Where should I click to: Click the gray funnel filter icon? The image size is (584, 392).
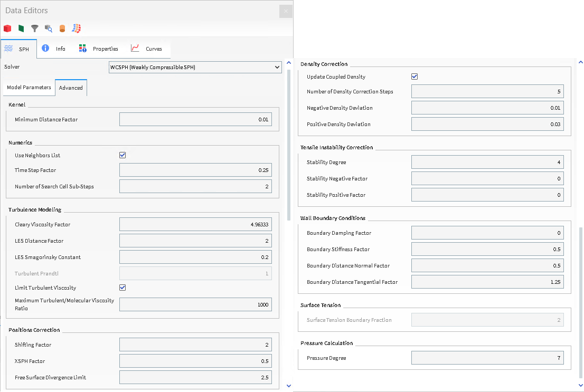(x=35, y=28)
